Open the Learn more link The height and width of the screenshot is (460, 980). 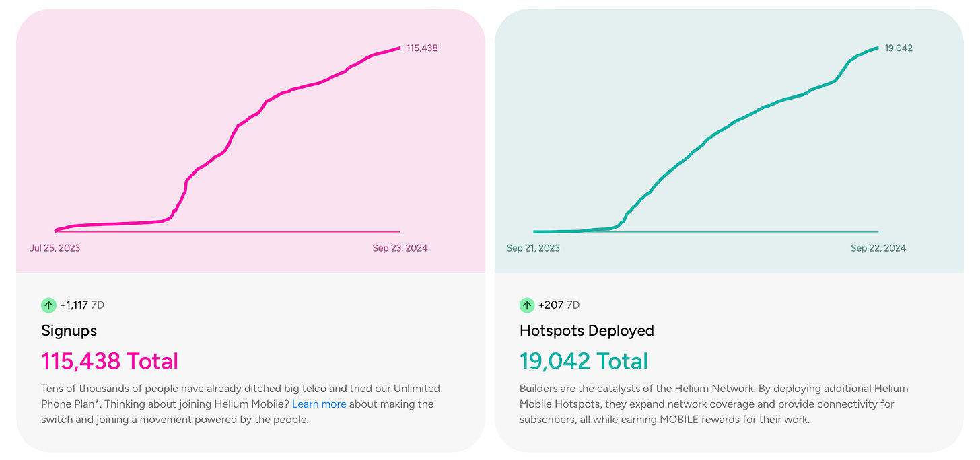(x=319, y=404)
